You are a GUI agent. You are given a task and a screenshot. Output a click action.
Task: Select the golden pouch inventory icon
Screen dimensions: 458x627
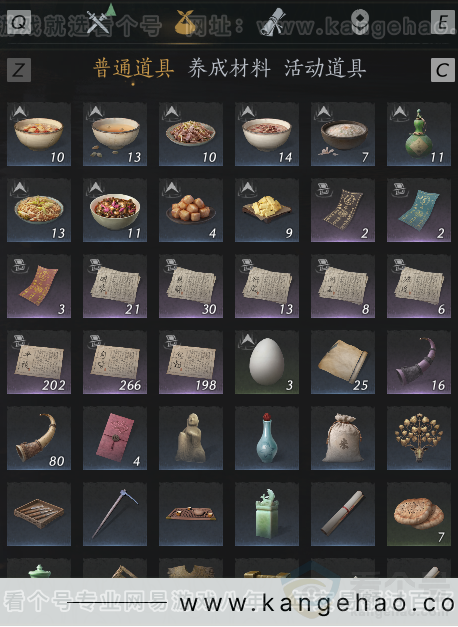coord(184,22)
